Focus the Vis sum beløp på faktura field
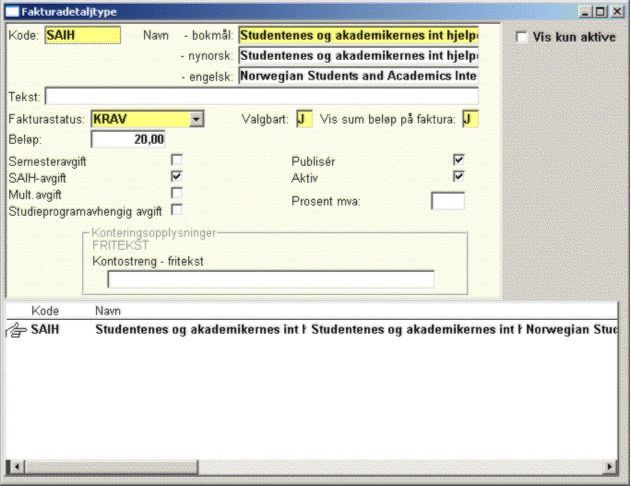 pos(470,119)
